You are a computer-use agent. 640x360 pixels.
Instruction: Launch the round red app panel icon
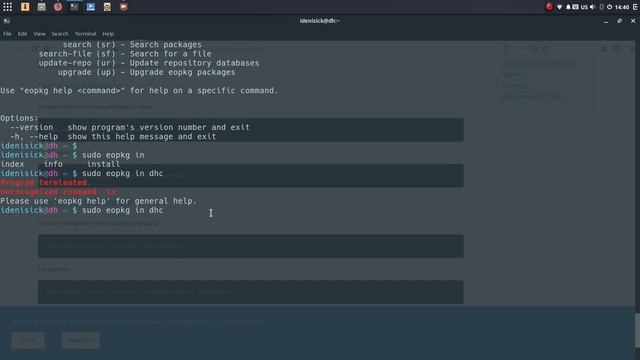(58, 7)
